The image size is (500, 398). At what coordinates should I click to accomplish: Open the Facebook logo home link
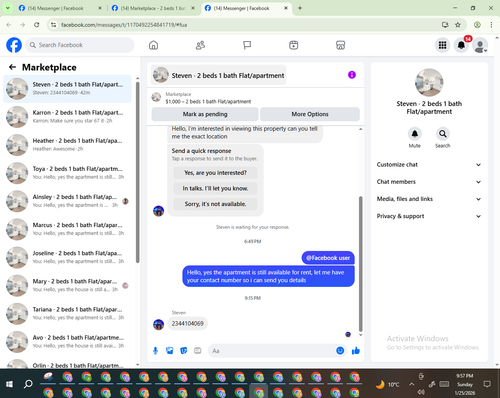14,45
